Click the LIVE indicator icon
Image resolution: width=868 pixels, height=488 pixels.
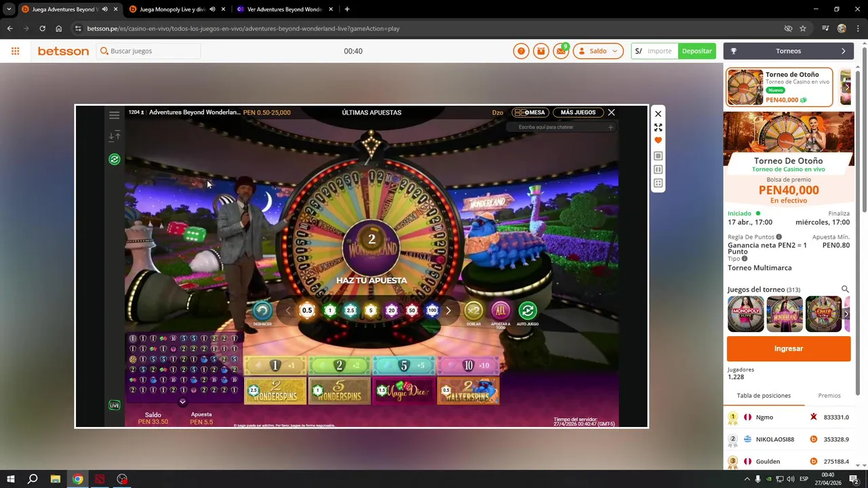coord(114,405)
